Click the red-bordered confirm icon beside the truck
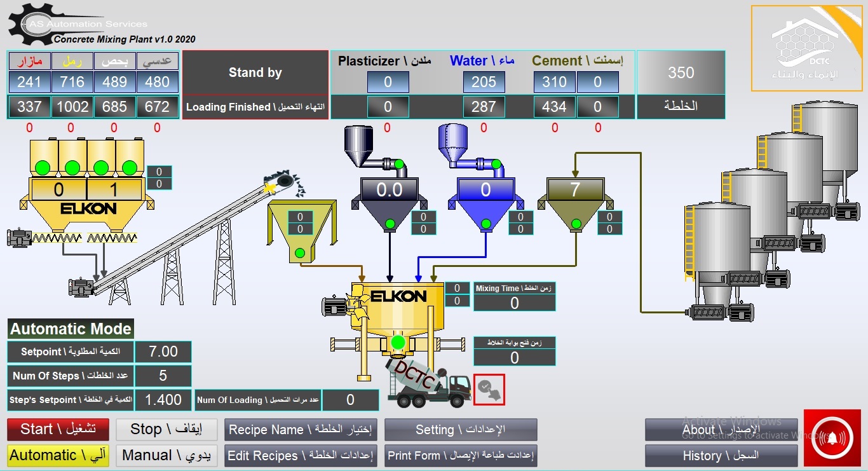 pyautogui.click(x=489, y=390)
